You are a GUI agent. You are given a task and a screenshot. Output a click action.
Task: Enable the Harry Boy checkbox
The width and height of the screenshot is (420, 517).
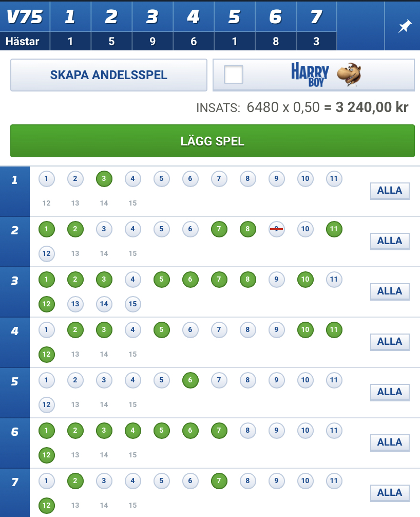click(234, 75)
